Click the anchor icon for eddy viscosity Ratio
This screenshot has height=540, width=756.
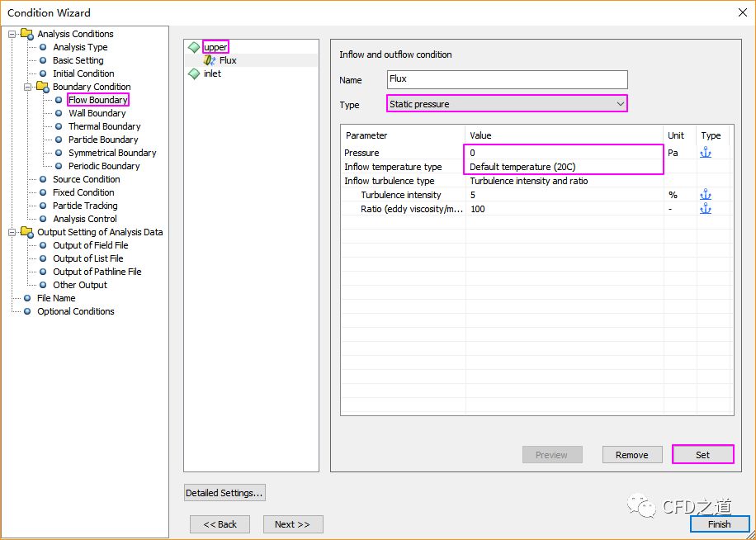click(705, 209)
